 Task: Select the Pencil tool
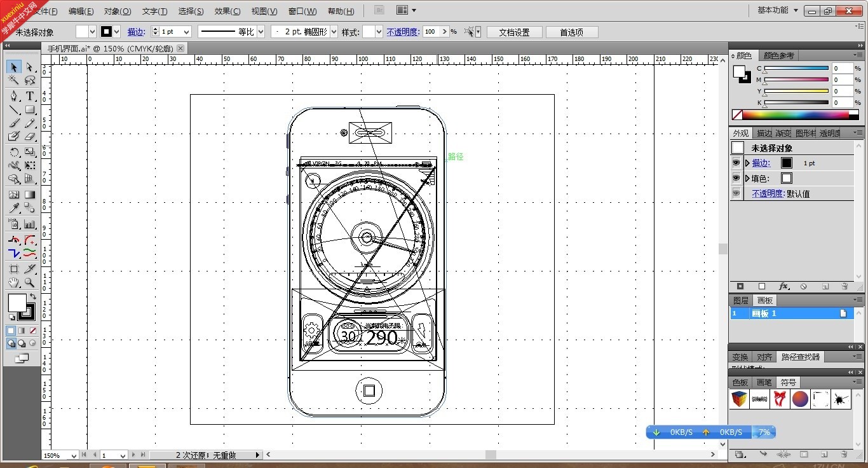pyautogui.click(x=29, y=123)
